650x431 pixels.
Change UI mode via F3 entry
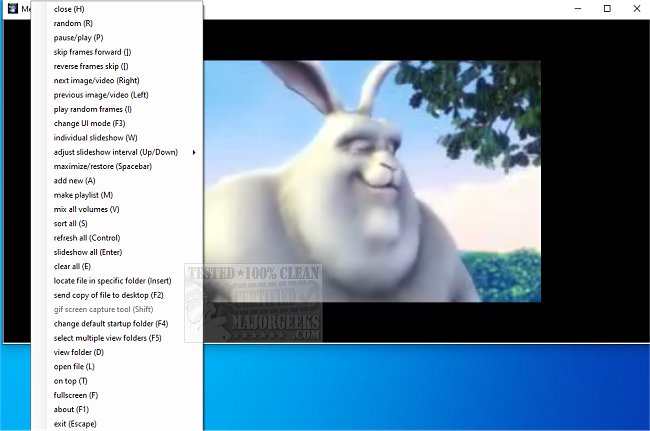click(x=89, y=123)
